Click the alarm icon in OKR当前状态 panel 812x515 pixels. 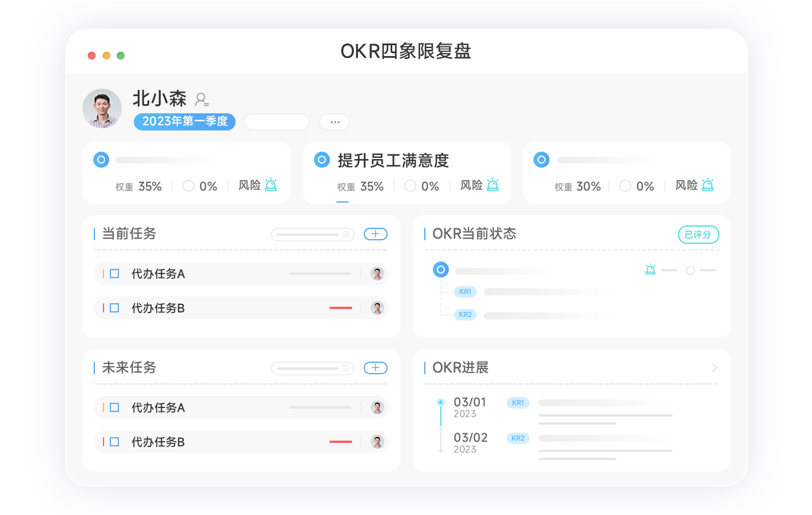point(650,269)
